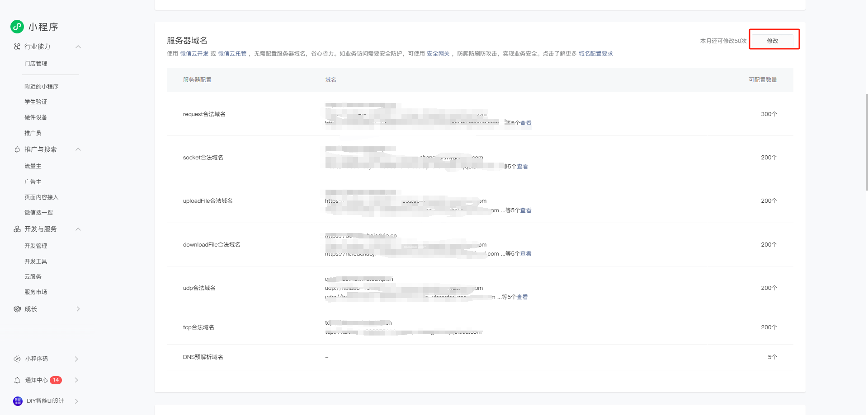Click the 推广与搜索 flame icon
Screen dimensions: 868x415
point(17,149)
